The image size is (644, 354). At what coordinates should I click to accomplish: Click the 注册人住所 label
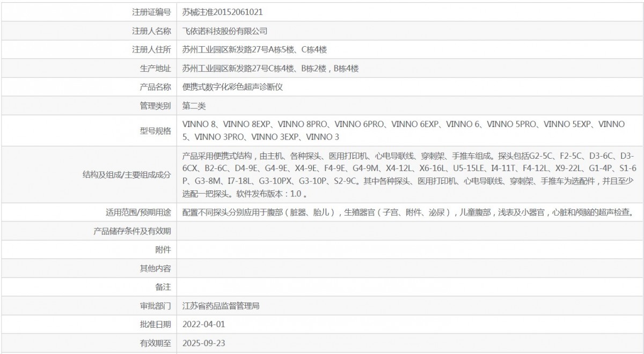point(151,50)
